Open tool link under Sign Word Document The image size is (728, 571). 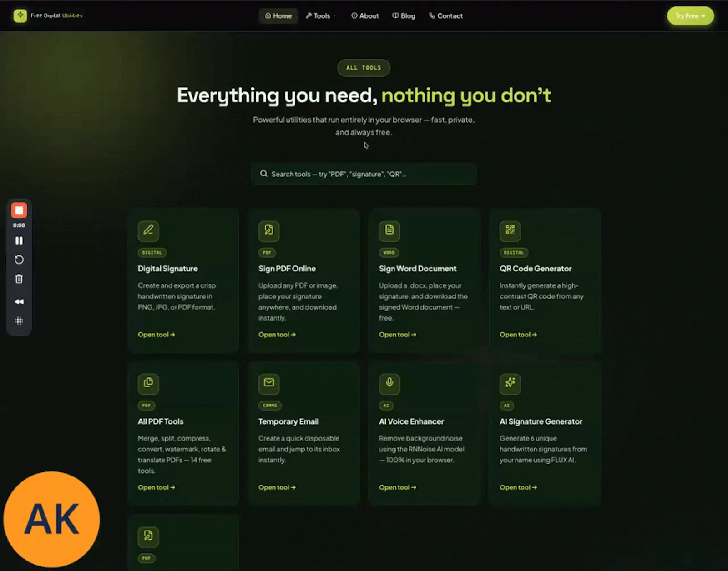pos(398,335)
